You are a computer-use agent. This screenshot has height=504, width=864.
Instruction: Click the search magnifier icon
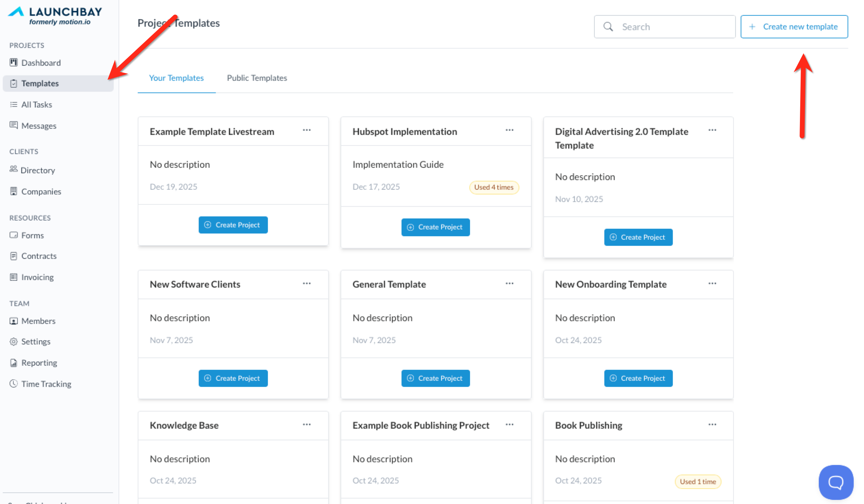pyautogui.click(x=608, y=27)
